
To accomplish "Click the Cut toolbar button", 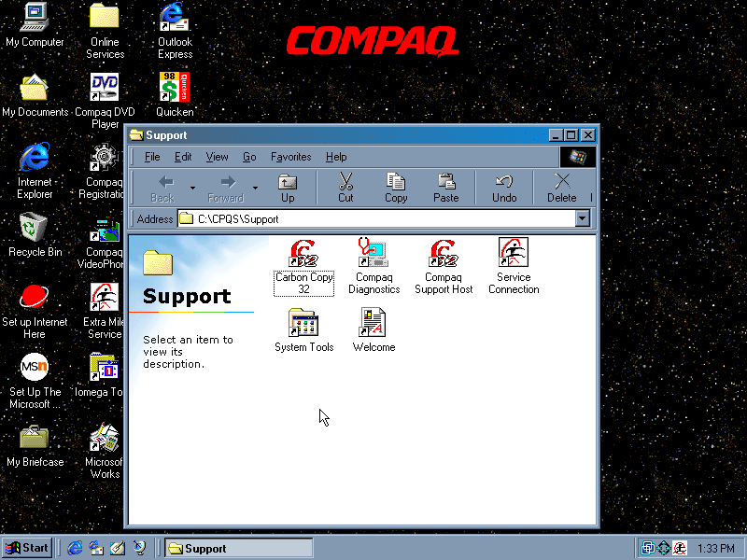I will point(345,189).
